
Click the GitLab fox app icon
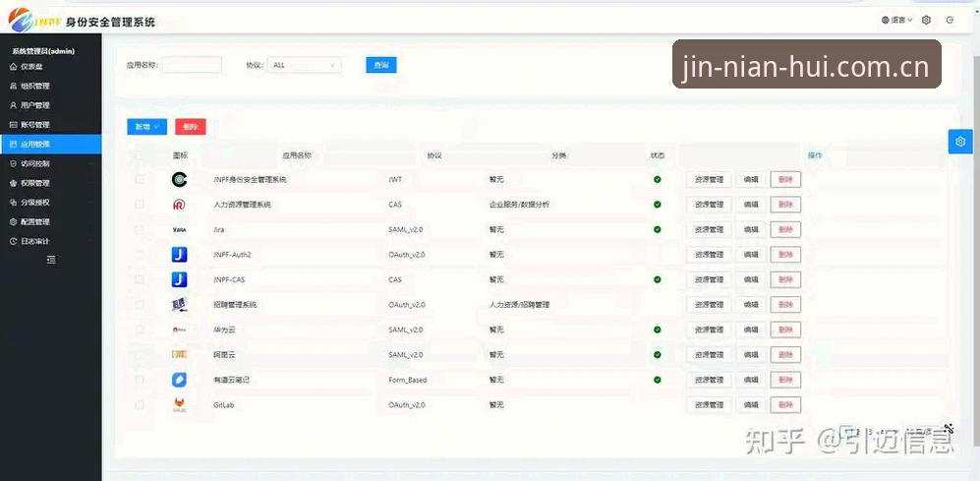click(179, 405)
